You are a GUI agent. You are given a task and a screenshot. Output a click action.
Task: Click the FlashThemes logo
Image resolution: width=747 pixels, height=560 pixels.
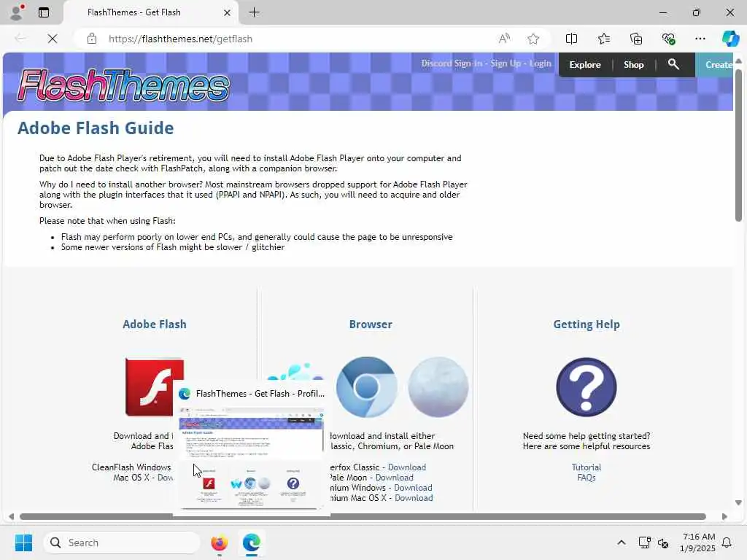[123, 86]
